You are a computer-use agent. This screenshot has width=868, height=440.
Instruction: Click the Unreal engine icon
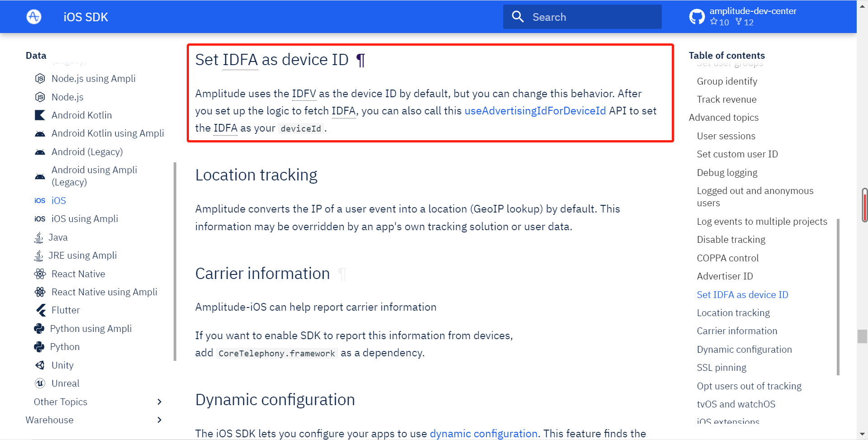point(40,383)
